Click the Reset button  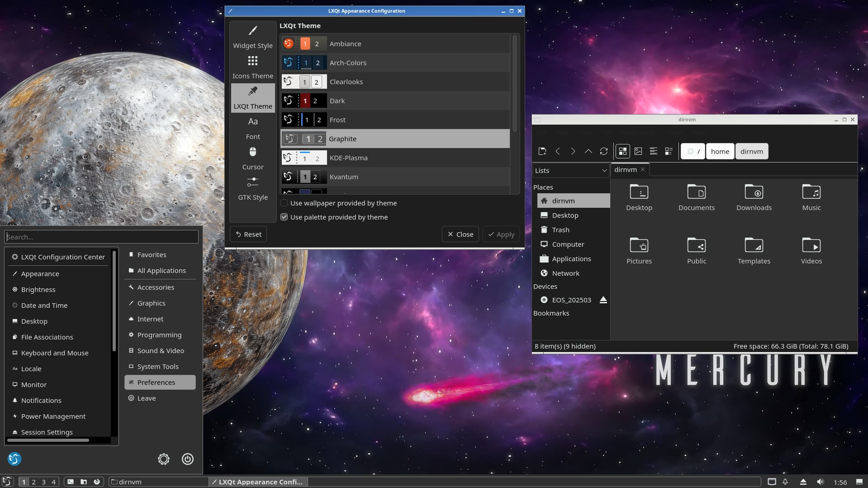pyautogui.click(x=248, y=234)
